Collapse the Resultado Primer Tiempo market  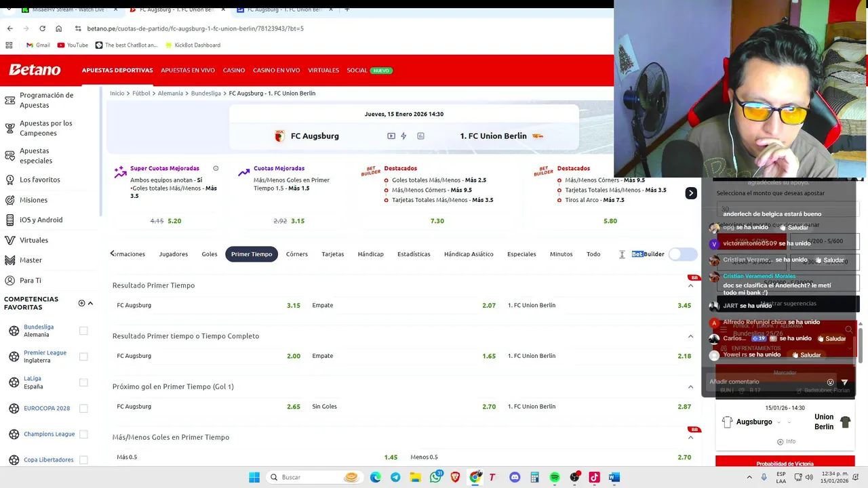690,286
